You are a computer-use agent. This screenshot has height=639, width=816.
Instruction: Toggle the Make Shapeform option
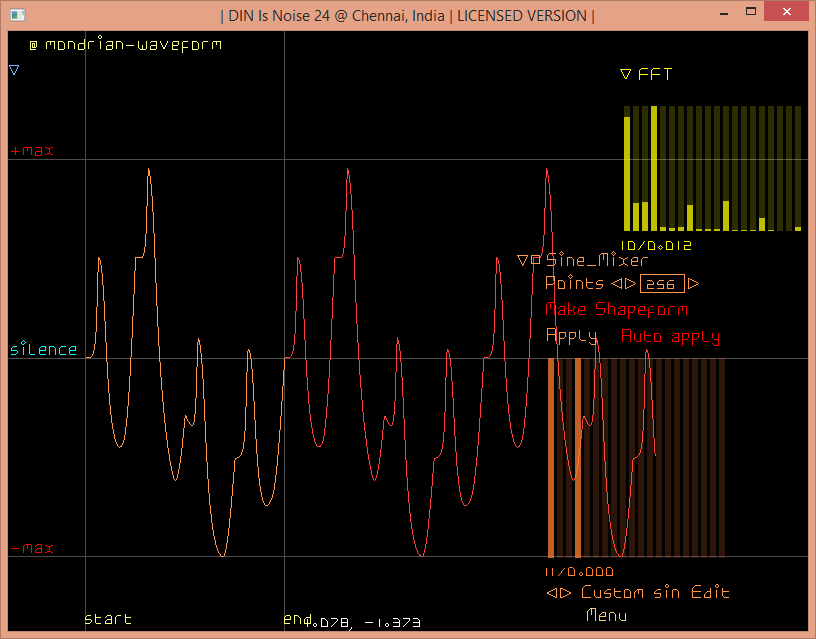click(616, 310)
